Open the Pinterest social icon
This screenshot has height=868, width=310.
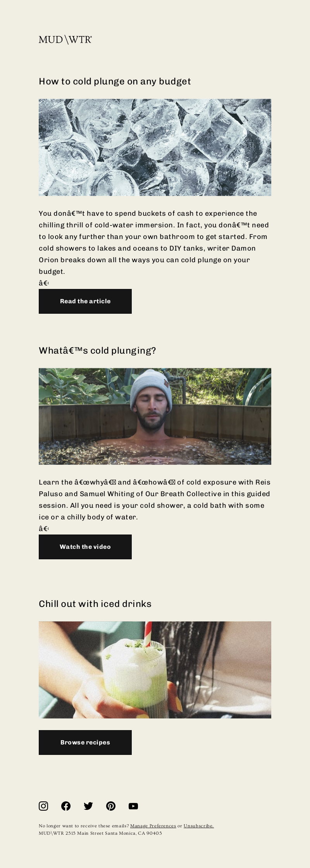click(111, 806)
